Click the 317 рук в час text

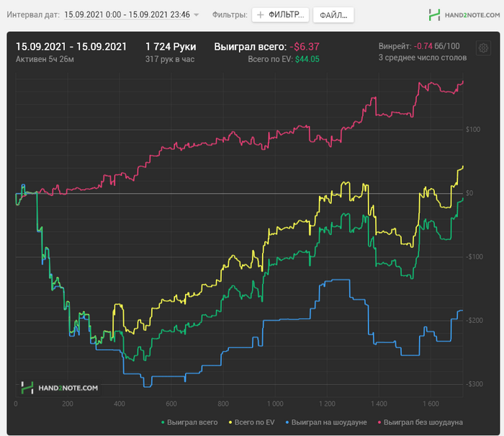(x=170, y=59)
